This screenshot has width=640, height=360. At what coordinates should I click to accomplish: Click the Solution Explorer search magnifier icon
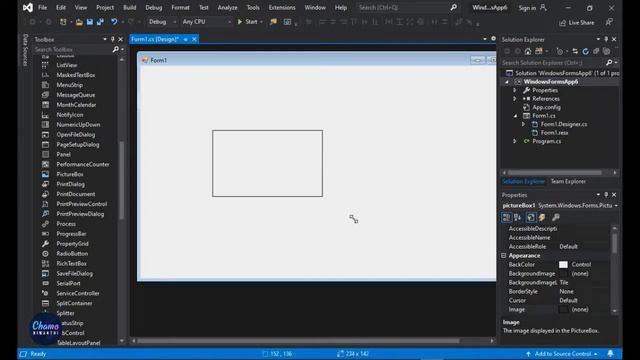click(x=609, y=62)
